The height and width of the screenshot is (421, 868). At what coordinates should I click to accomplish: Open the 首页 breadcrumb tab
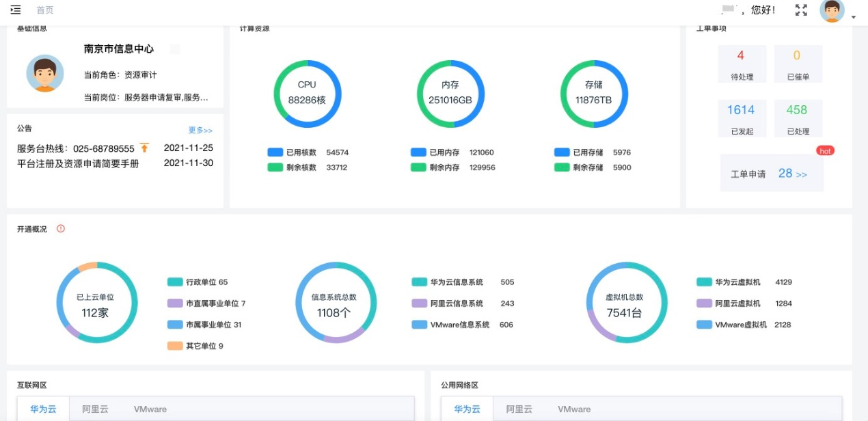(x=45, y=10)
